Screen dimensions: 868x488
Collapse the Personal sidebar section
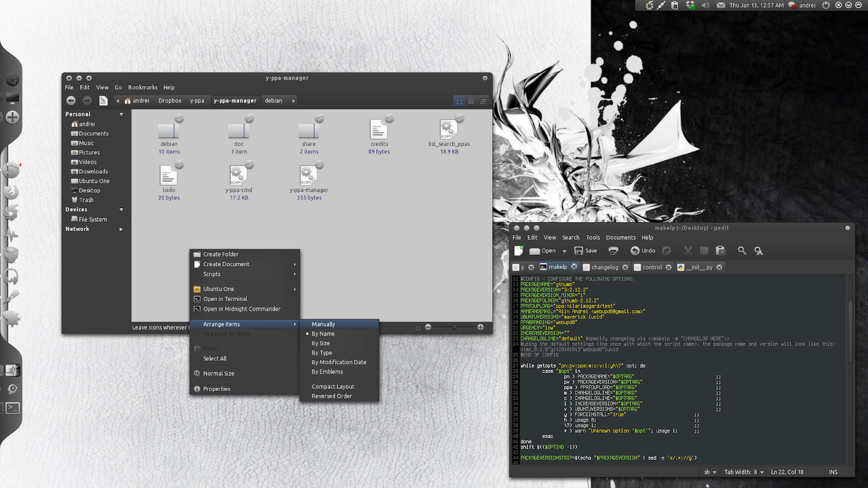(121, 114)
